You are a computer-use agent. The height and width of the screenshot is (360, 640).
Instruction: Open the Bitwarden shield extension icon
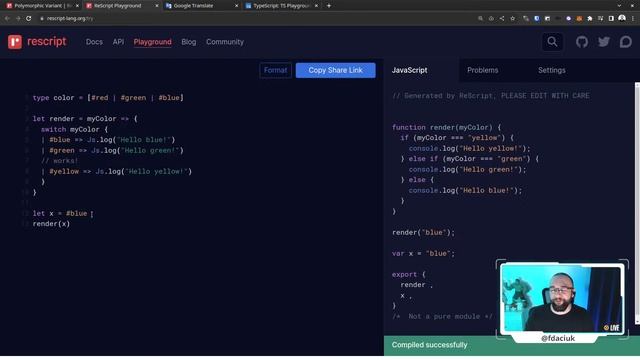[x=537, y=18]
